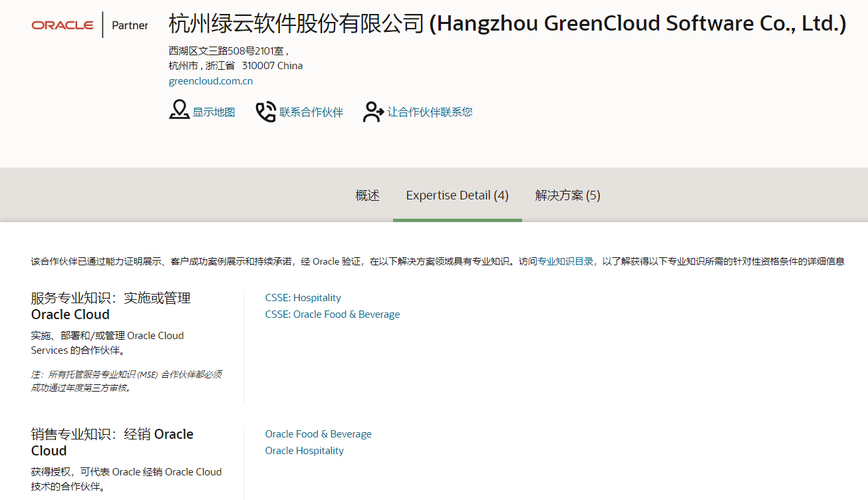868x500 pixels.
Task: Follow the 专业知识目录 link
Action: 565,261
